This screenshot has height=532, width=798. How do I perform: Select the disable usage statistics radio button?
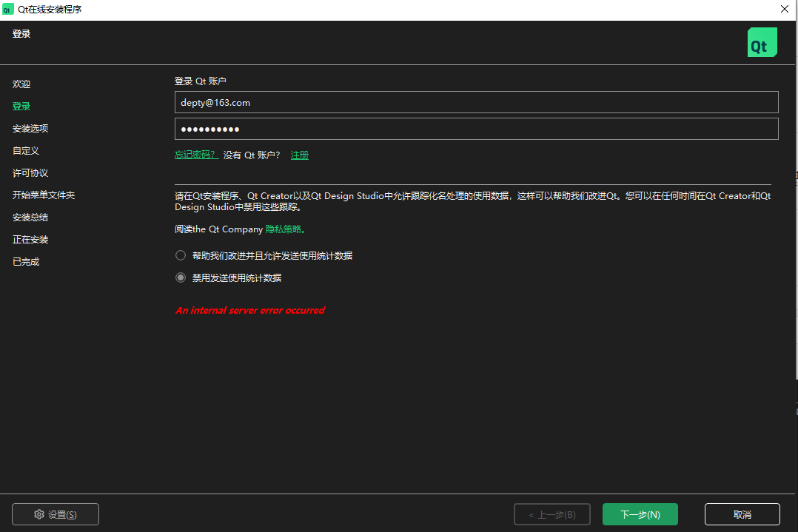click(x=181, y=278)
